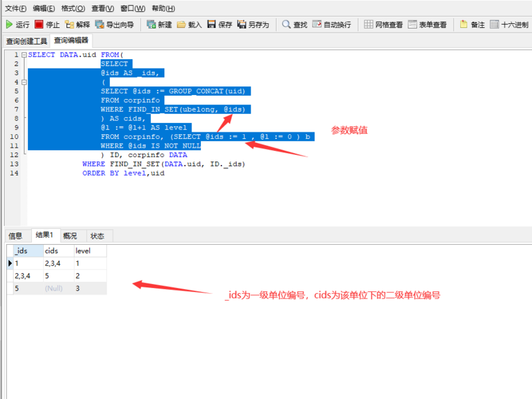Open the 状态 results tab
532x399 pixels.
tap(97, 235)
